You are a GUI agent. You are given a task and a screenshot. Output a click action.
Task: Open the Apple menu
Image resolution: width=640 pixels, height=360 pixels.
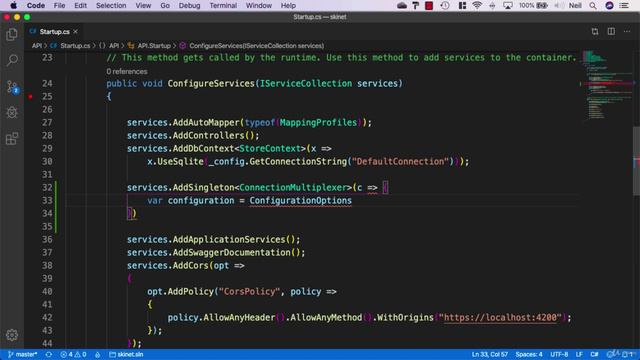pyautogui.click(x=13, y=5)
